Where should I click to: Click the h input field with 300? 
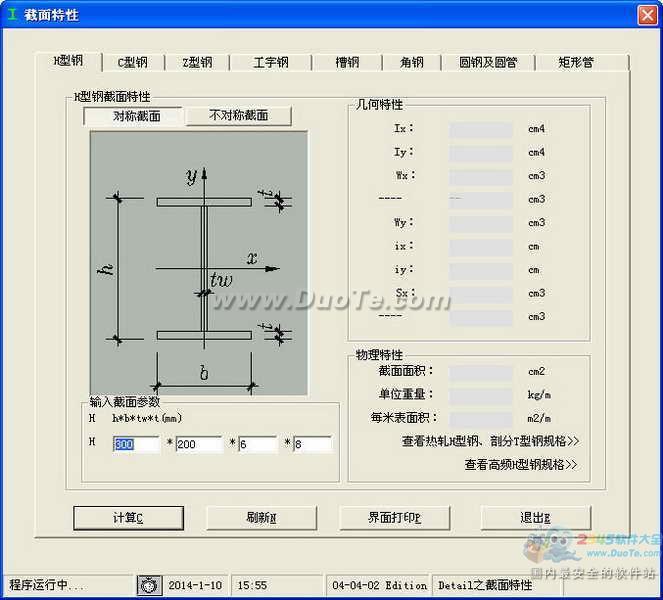pyautogui.click(x=136, y=444)
